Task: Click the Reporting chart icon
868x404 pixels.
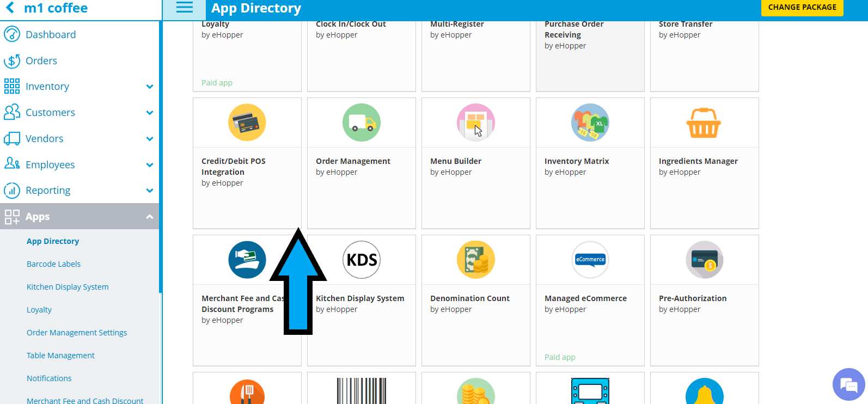Action: [x=12, y=191]
